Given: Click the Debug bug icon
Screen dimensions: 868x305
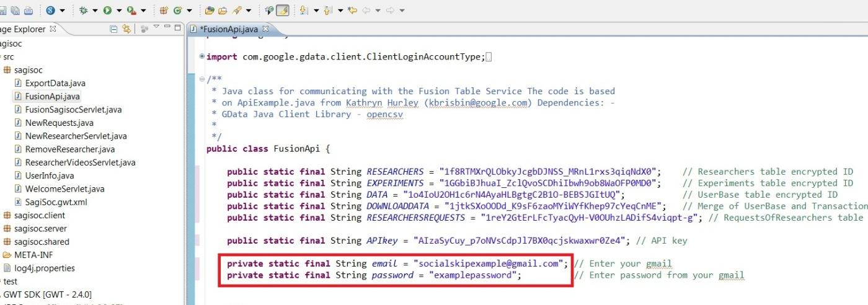Looking at the screenshot, I should pyautogui.click(x=84, y=10).
